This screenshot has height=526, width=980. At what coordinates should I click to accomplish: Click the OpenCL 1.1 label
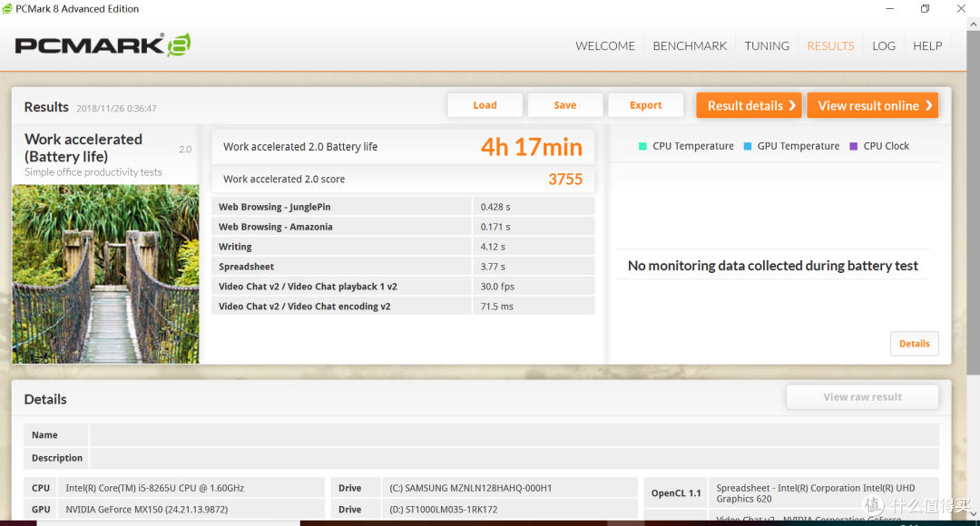(x=676, y=492)
